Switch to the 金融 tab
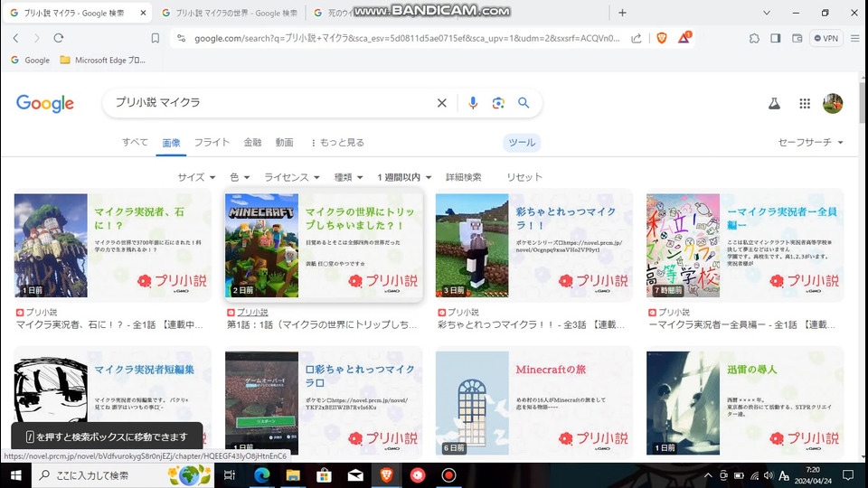The image size is (868, 488). tap(252, 142)
